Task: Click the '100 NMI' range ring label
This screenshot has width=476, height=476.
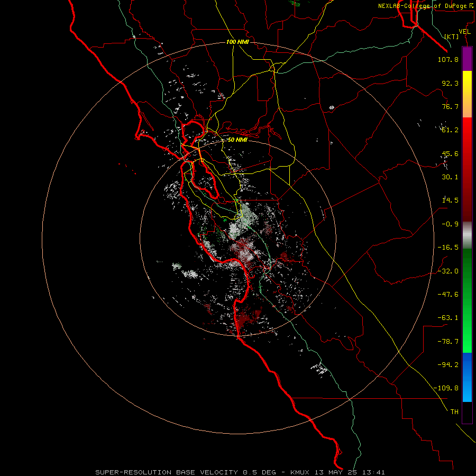Action: coord(237,42)
